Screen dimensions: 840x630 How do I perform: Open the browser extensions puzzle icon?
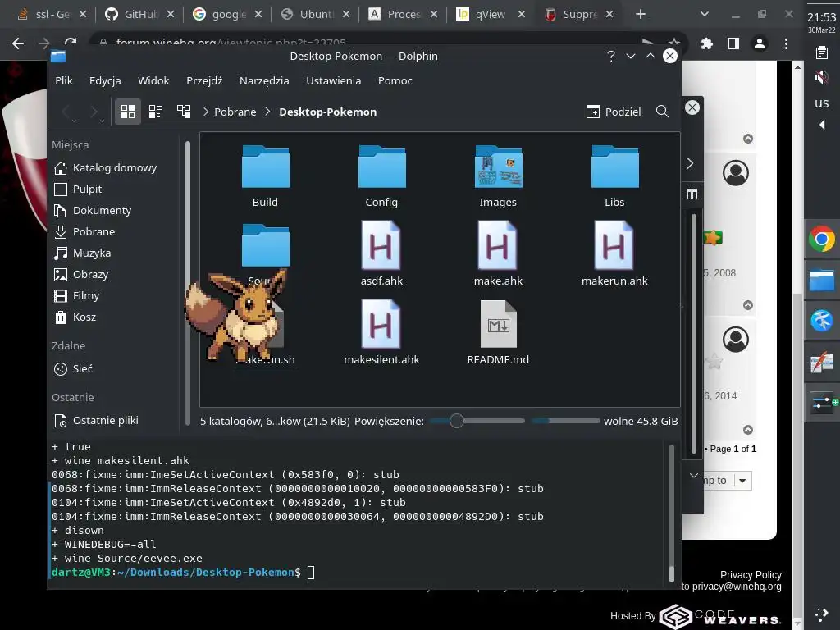point(707,44)
